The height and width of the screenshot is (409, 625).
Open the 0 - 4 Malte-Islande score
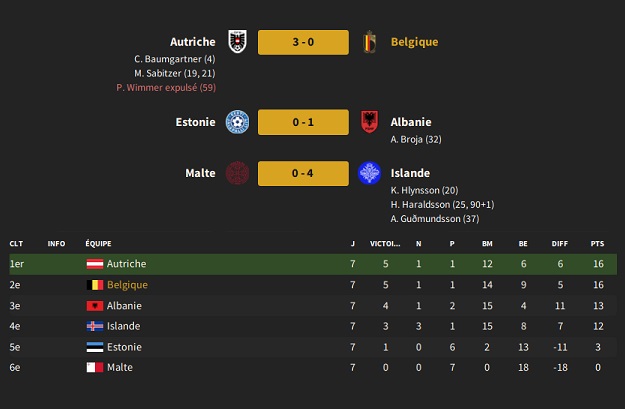[x=303, y=173]
